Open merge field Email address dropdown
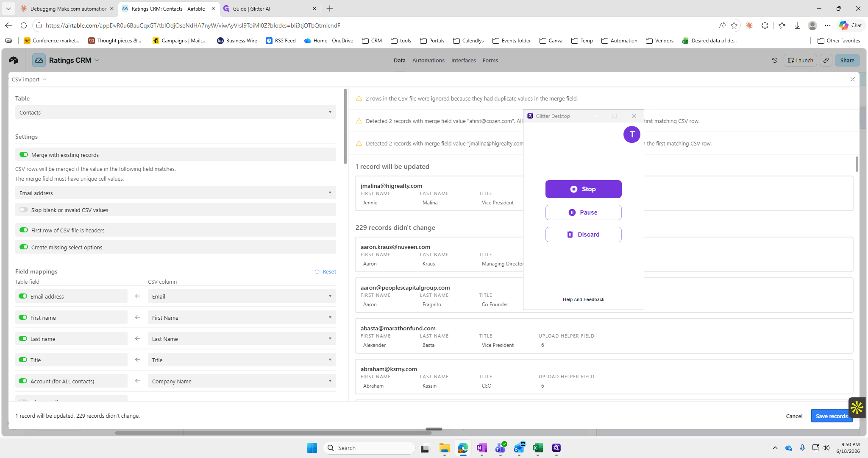The image size is (868, 458). click(x=175, y=193)
